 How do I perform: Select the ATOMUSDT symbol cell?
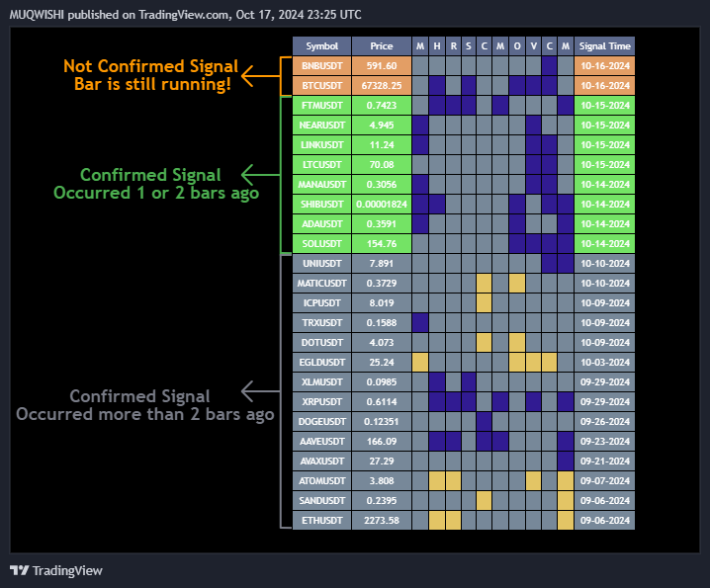(x=322, y=480)
